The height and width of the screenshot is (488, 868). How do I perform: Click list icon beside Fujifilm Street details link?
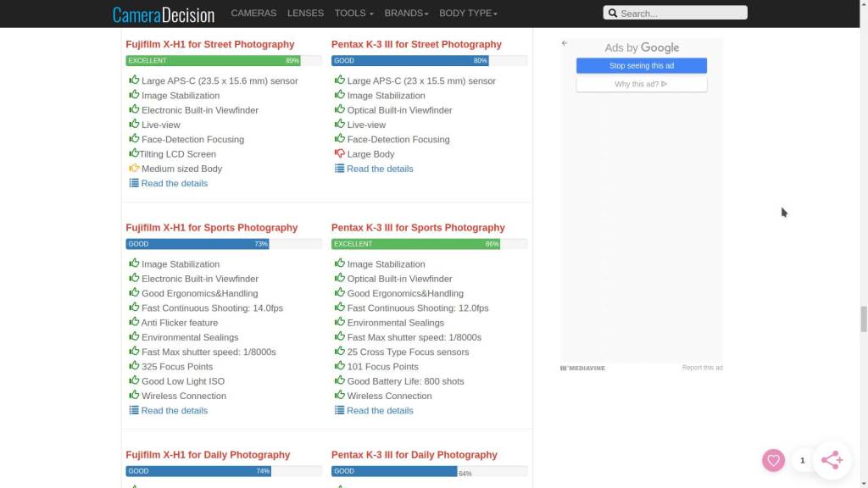tap(134, 183)
